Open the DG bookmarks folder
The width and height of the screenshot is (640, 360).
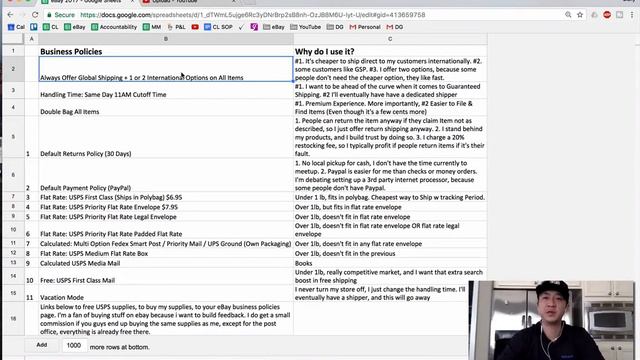tap(335, 27)
